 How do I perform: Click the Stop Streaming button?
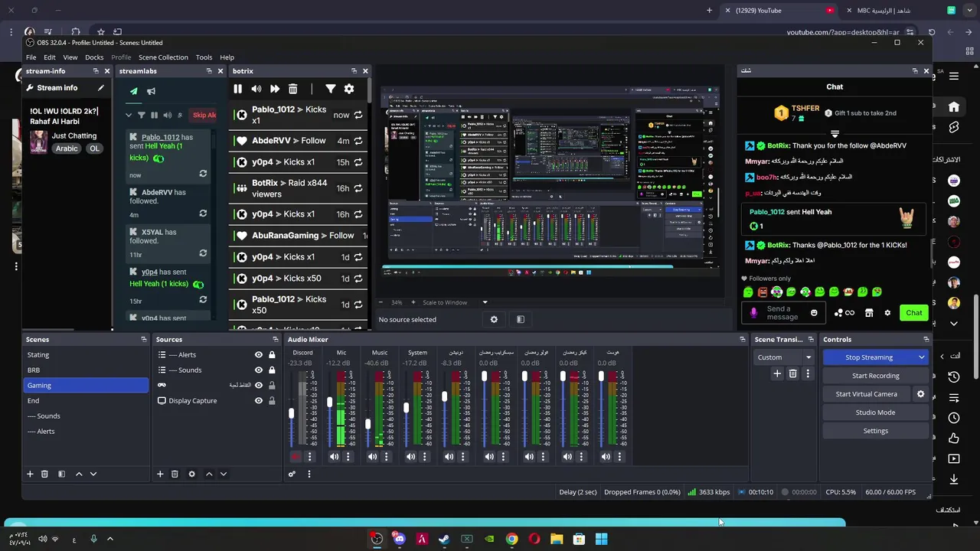pos(869,357)
